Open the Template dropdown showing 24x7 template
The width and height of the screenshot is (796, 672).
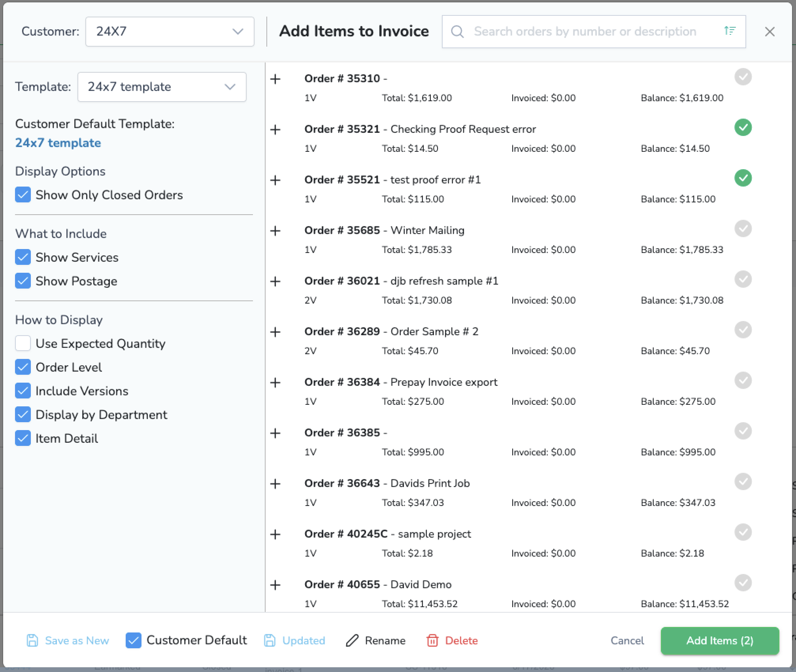(x=162, y=87)
